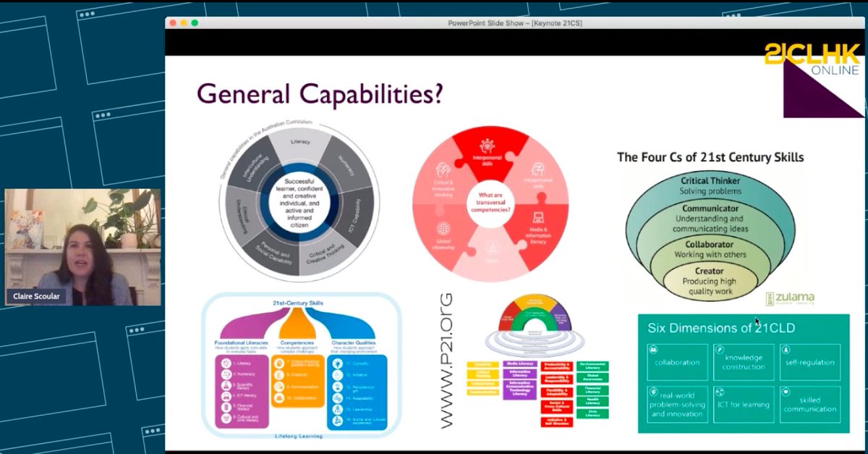Click the 'General Capabilities?' slide heading

320,93
